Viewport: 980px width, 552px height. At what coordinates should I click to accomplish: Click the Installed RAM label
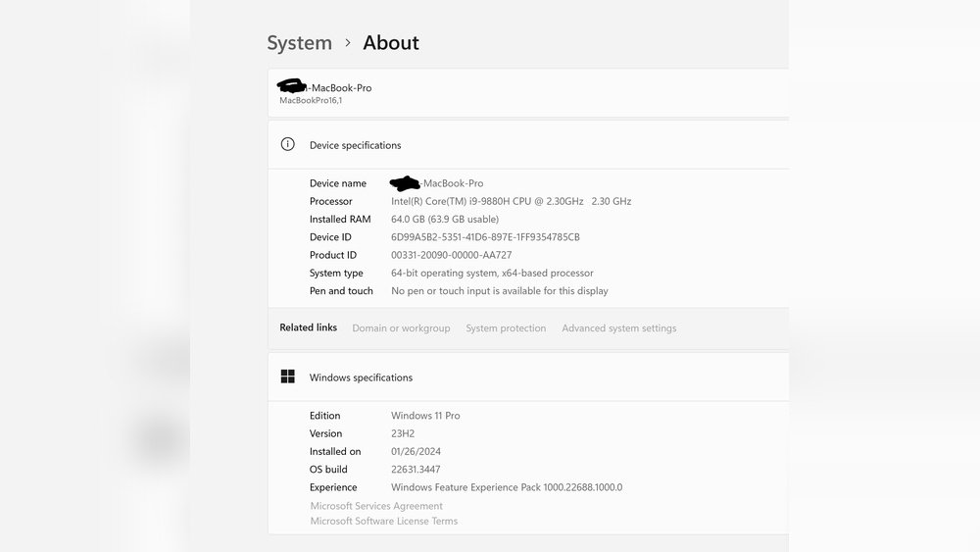coord(340,220)
